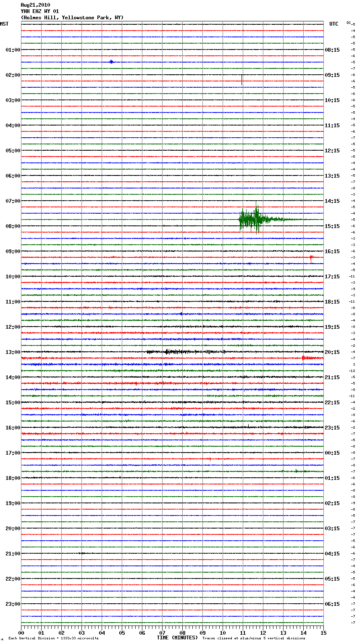The width and height of the screenshot is (357, 644).
Task: Click minute "11" on the time axis
Action: (x=243, y=633)
